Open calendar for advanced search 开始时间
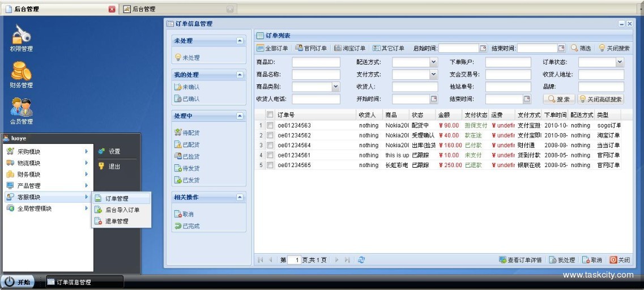Viewport: 644px width, 290px height. coord(434,99)
